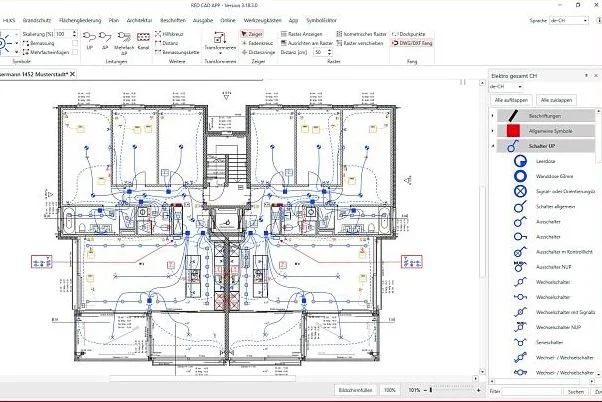602x402 pixels.
Task: Close the Musterstadt document tab
Action: pyautogui.click(x=72, y=74)
